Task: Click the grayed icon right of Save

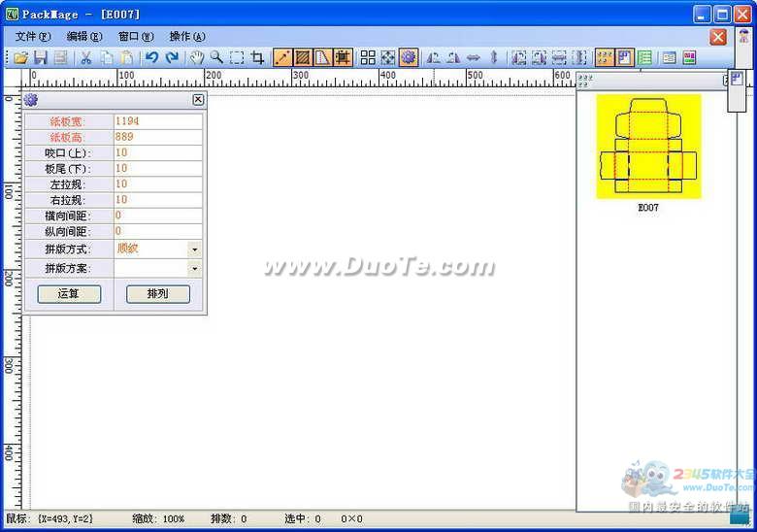Action: click(60, 58)
